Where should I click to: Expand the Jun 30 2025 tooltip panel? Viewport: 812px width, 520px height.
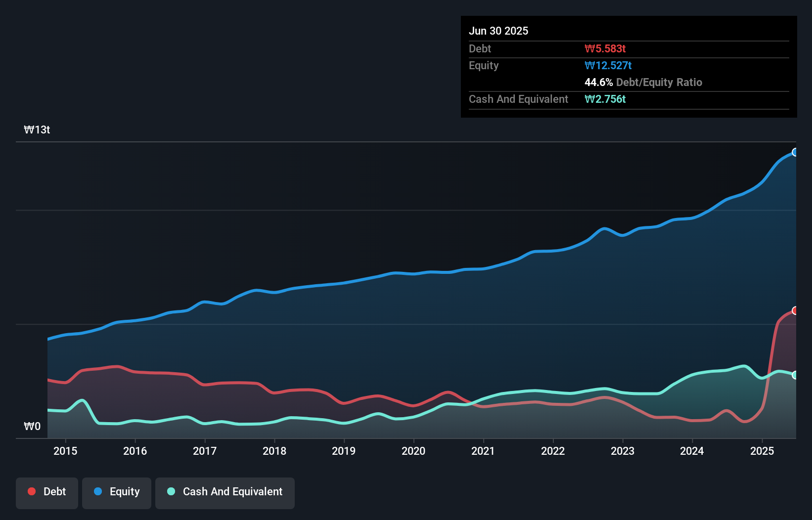pyautogui.click(x=499, y=31)
